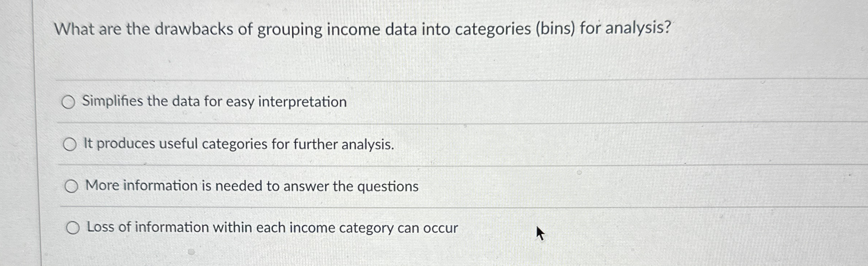The height and width of the screenshot is (266, 868).
Task: Click the answer text 'More information is needed to answer the questions'
Action: coord(251,186)
